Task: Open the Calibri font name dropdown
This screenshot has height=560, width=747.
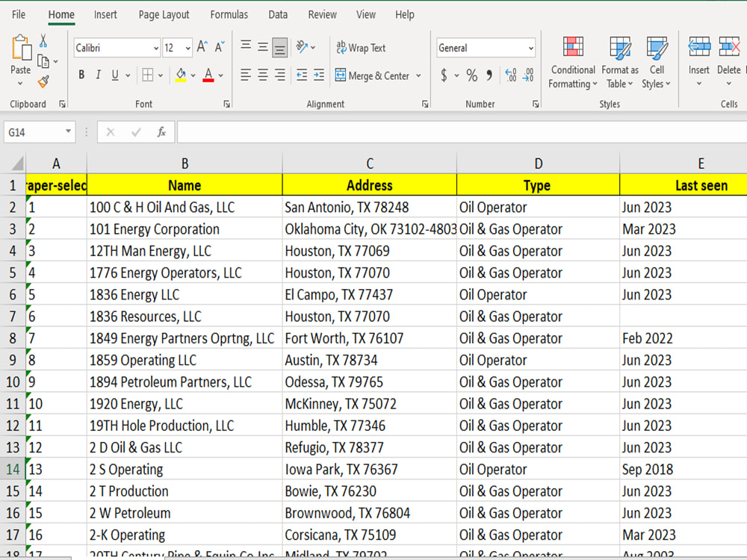Action: [156, 48]
